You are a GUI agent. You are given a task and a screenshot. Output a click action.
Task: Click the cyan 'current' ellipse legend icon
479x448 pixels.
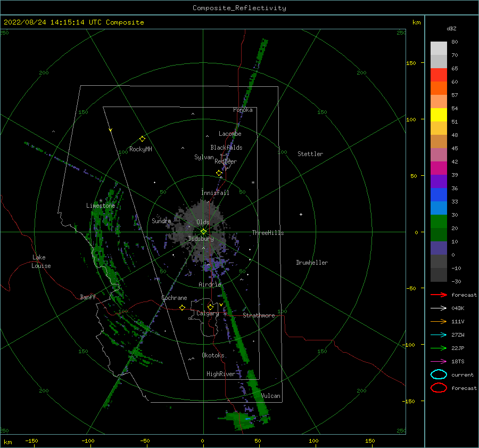(x=439, y=374)
